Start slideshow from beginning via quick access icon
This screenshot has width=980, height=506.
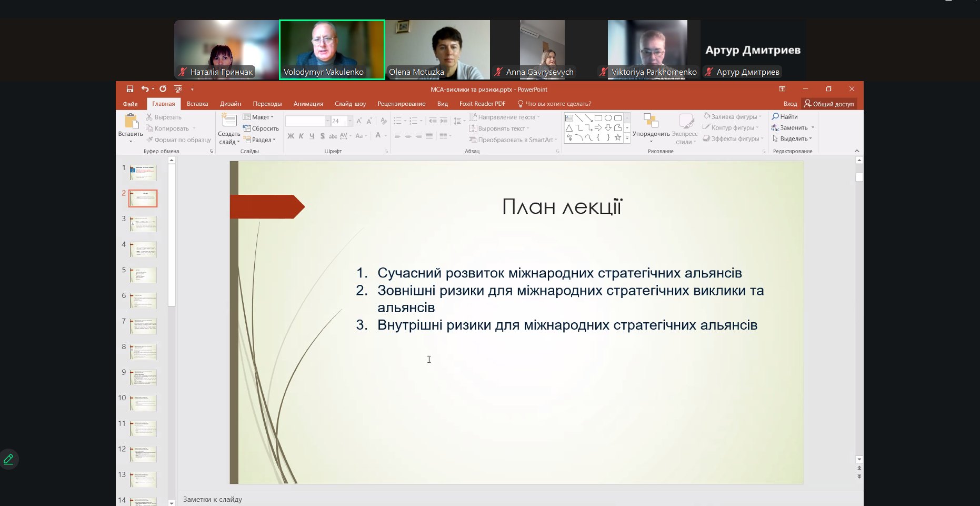pyautogui.click(x=178, y=89)
